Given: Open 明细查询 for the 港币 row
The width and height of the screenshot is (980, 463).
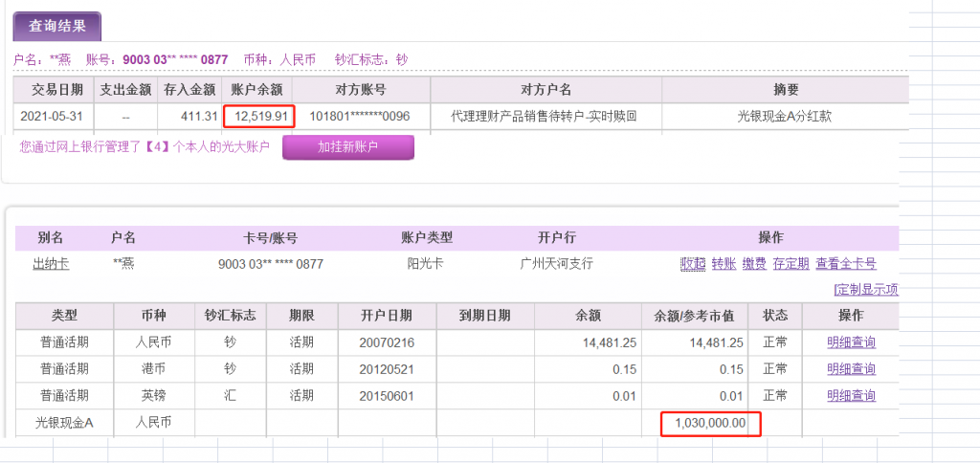Looking at the screenshot, I should pyautogui.click(x=851, y=368).
